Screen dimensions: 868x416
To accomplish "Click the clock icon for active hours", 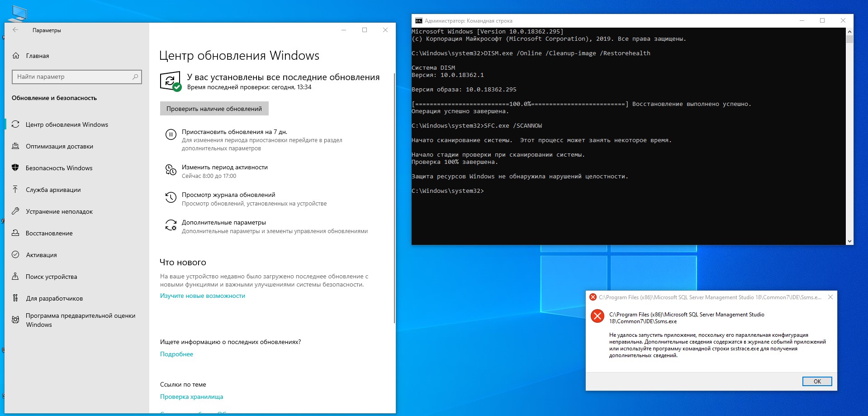I will (171, 170).
